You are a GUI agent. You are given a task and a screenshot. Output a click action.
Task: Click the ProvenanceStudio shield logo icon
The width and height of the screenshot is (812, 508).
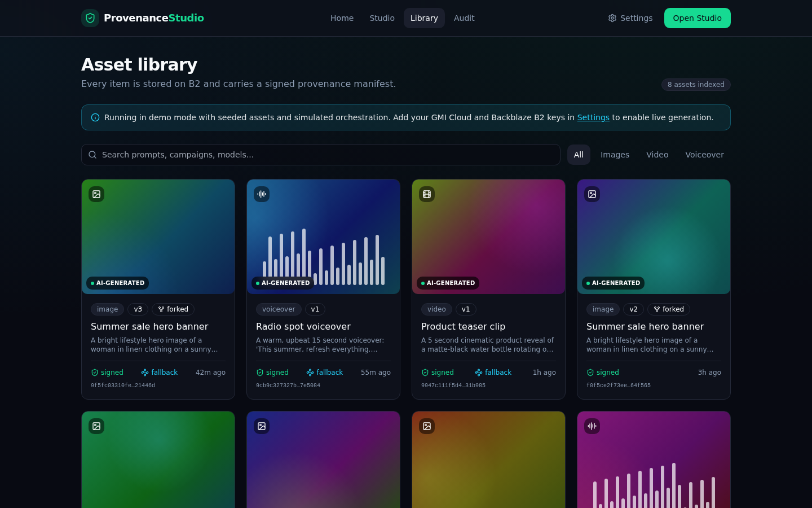coord(90,18)
